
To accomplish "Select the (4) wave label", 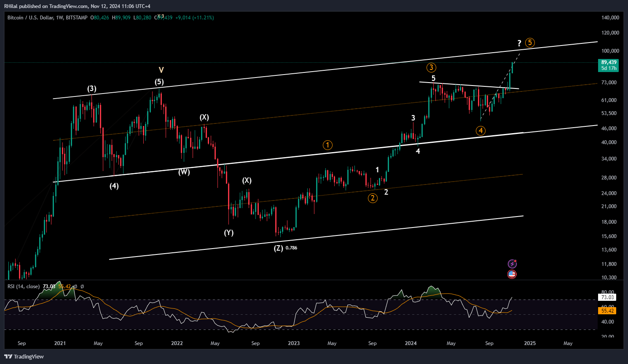I will (114, 186).
